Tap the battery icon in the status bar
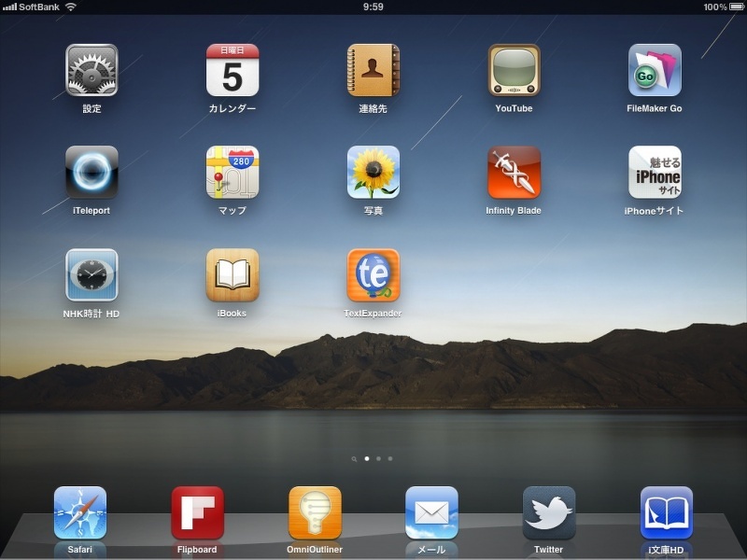This screenshot has height=560, width=747. click(x=737, y=7)
